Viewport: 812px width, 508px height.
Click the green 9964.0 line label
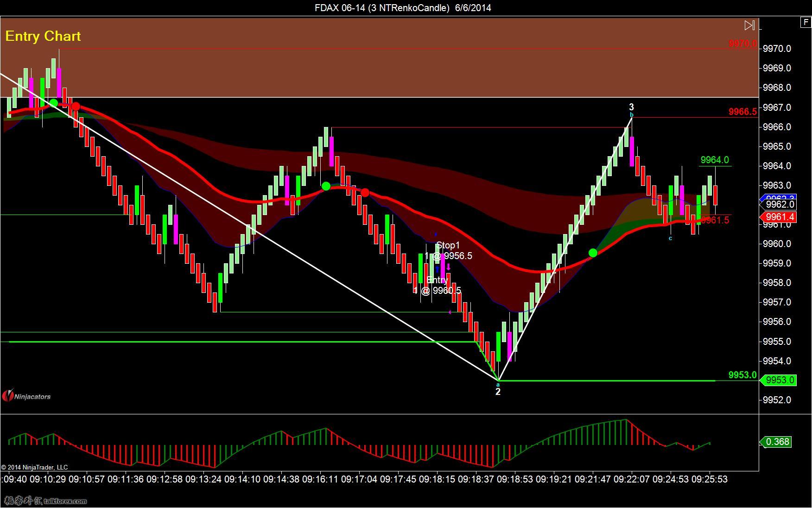tap(715, 160)
